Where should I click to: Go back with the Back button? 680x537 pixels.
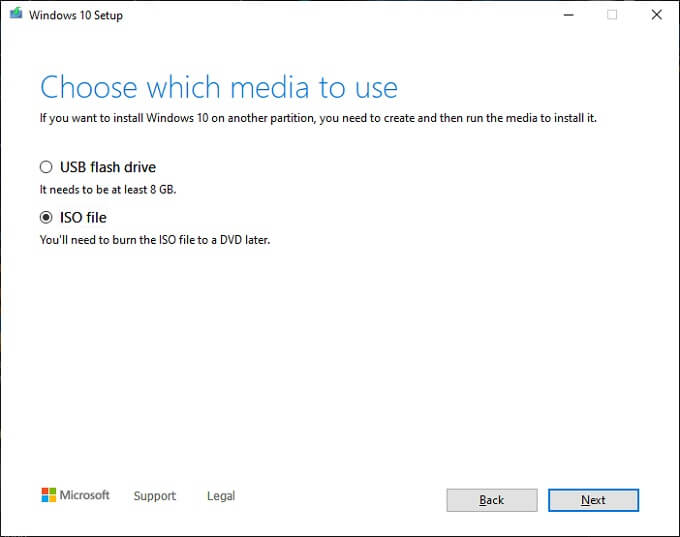(x=491, y=500)
